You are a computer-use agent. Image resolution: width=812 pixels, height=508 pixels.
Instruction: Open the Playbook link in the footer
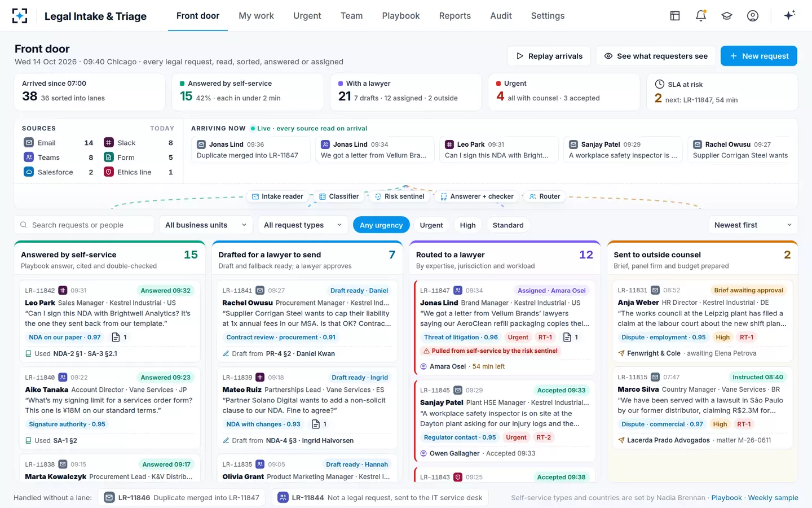pyautogui.click(x=726, y=498)
